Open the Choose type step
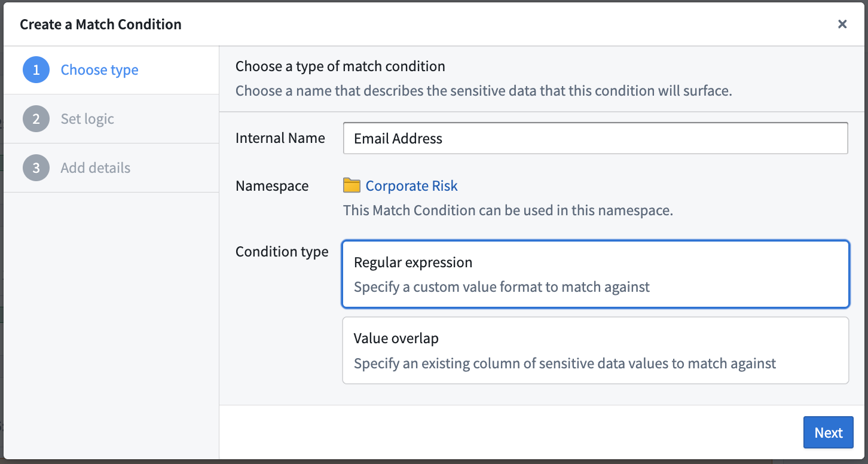Image resolution: width=868 pixels, height=464 pixels. click(111, 70)
